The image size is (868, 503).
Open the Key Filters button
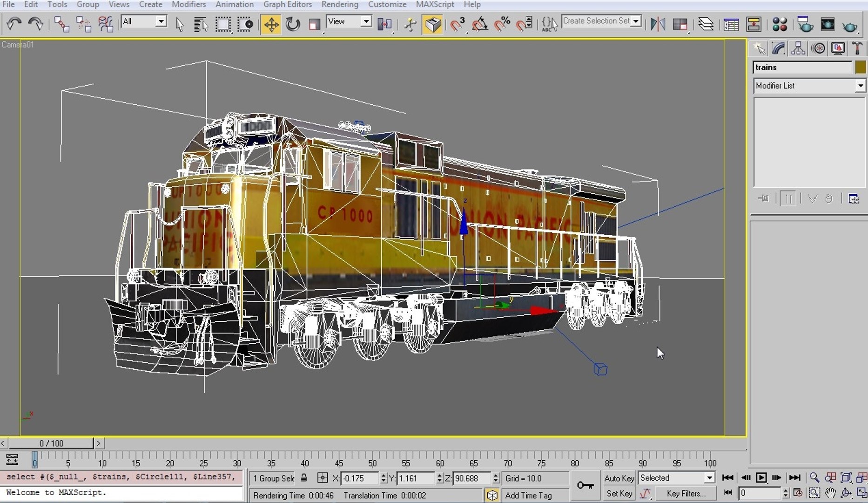click(686, 493)
